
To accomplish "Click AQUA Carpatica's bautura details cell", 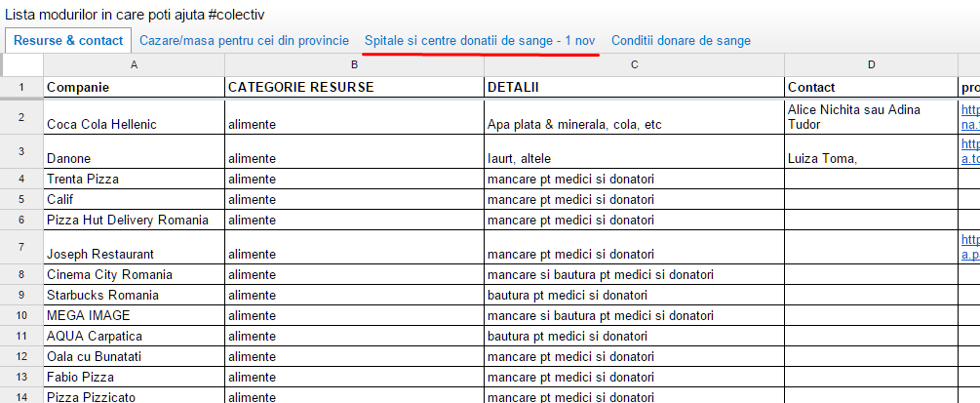I will tap(635, 336).
